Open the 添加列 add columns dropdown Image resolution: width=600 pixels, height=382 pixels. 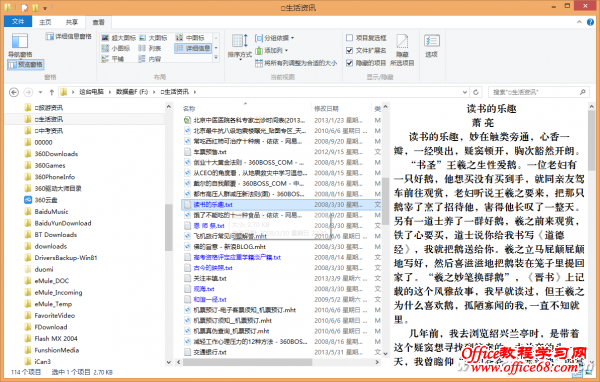(x=271, y=50)
